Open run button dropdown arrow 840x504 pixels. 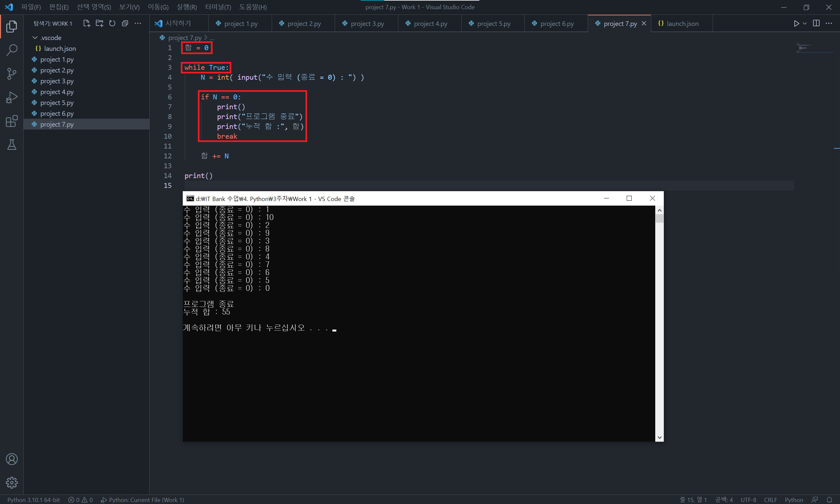click(x=805, y=23)
